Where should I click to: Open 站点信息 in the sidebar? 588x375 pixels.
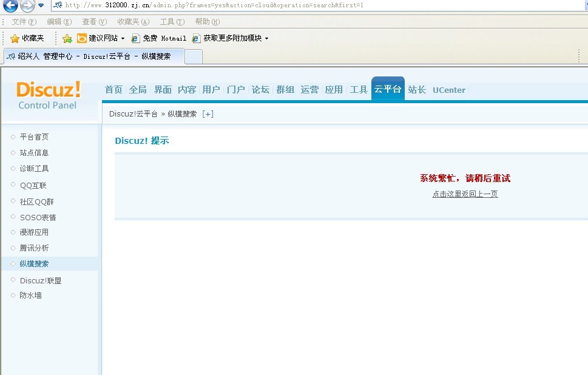34,153
